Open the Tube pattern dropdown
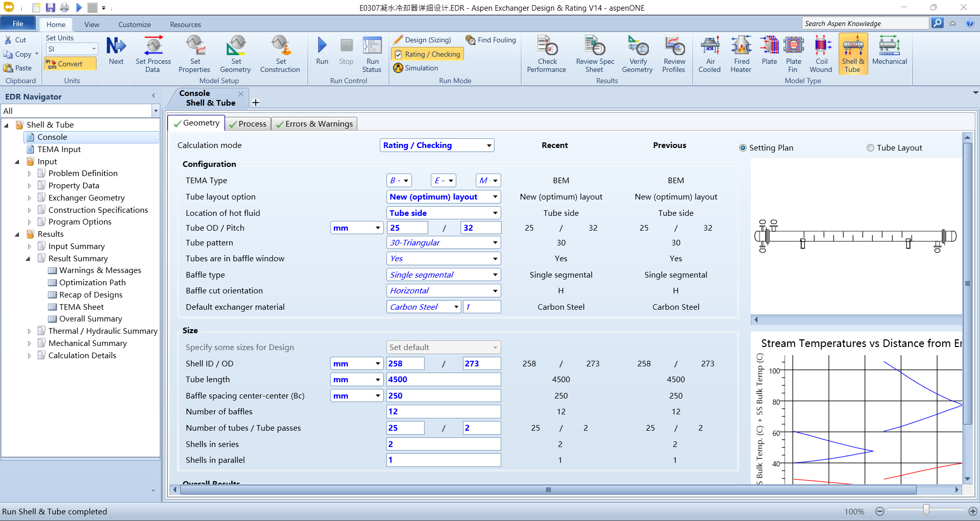Viewport: 980px width, 521px height. (x=495, y=243)
